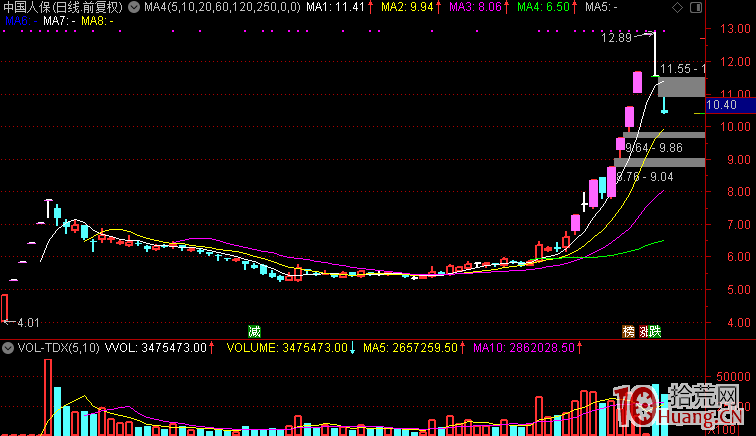Image resolution: width=756 pixels, height=436 pixels.
Task: Click the 4.00 price axis label
Action: [x=739, y=322]
